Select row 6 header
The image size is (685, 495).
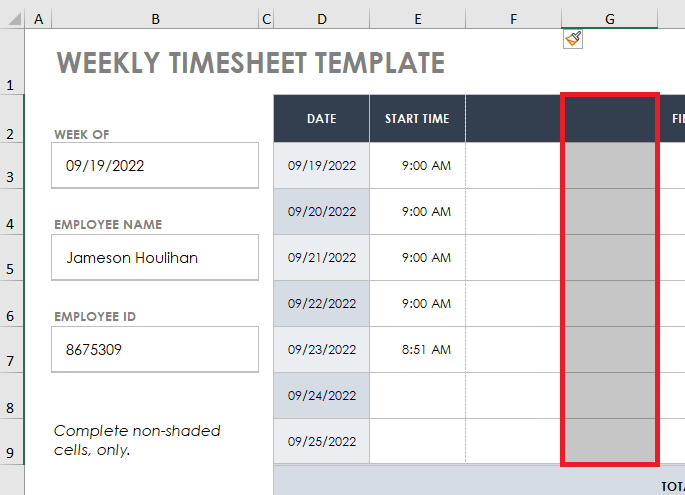(12, 304)
